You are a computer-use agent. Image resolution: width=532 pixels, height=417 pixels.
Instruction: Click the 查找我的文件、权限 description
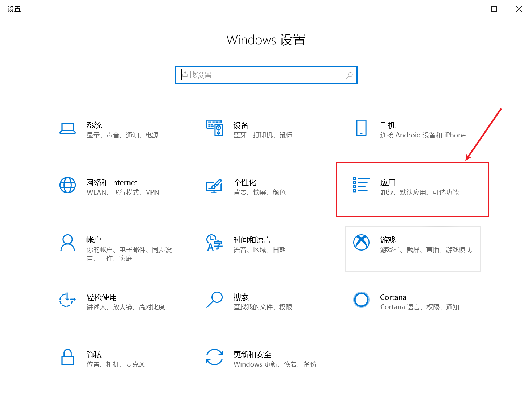point(263,307)
